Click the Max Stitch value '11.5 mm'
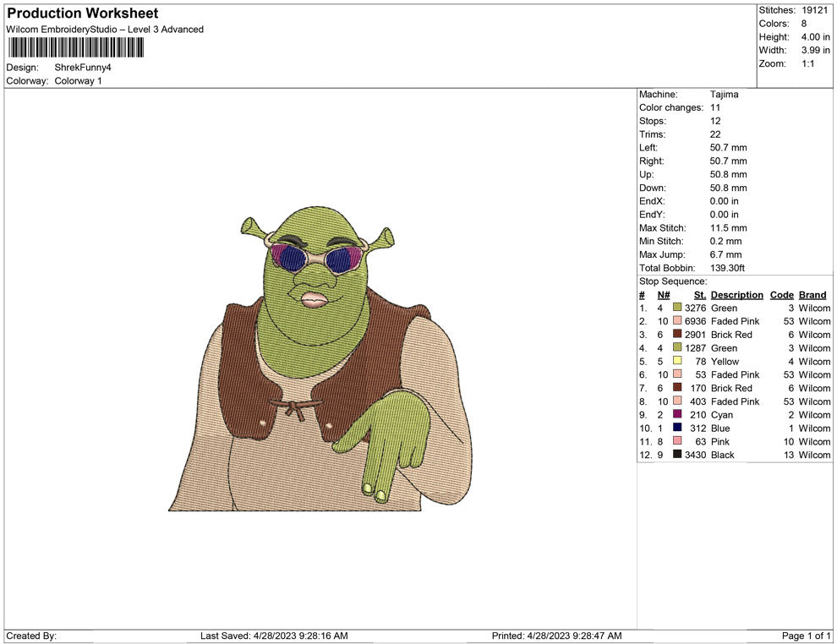Viewport: 837px width, 644px height. point(729,228)
